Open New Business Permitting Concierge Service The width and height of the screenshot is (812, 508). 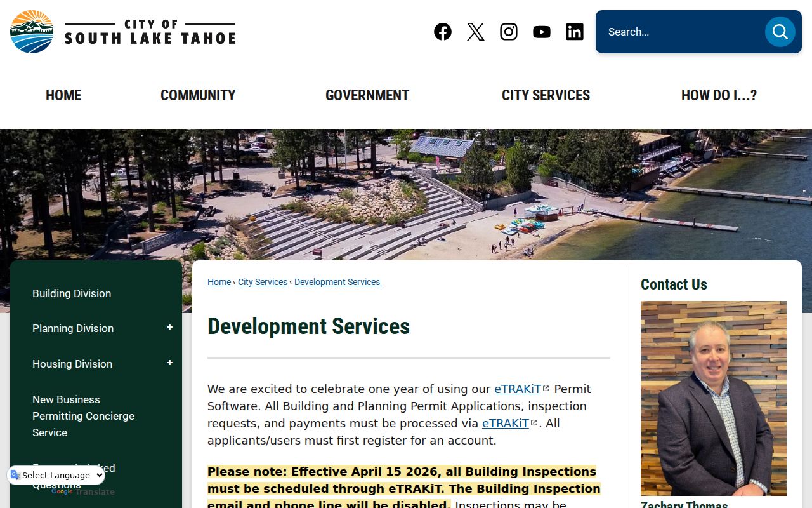[x=83, y=416]
